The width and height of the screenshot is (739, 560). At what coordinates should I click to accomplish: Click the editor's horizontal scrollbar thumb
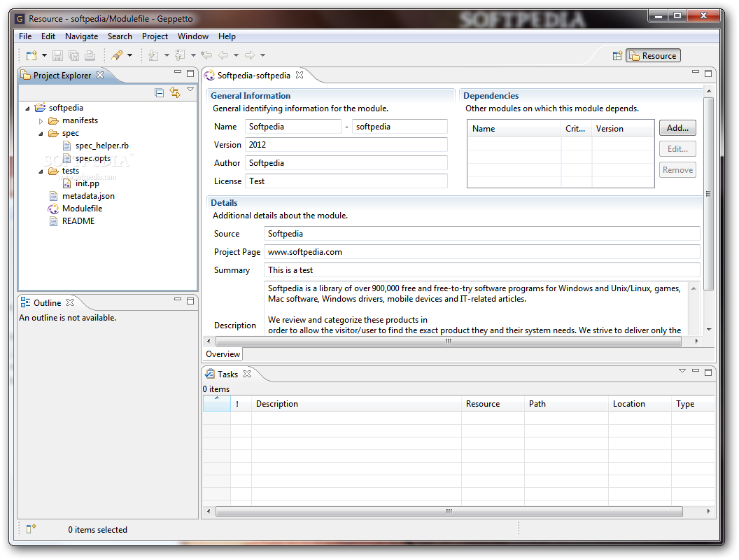pyautogui.click(x=448, y=342)
